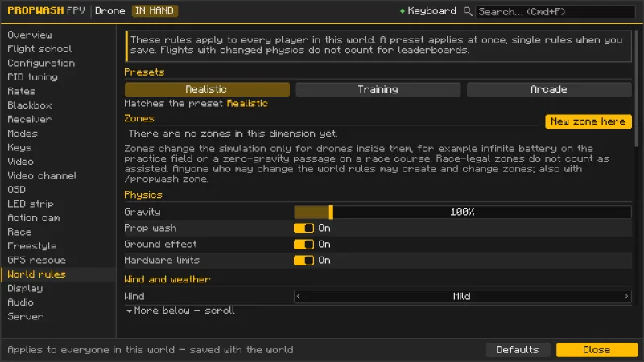Click the Realistic link under presets
This screenshot has height=362, width=644.
(x=247, y=104)
